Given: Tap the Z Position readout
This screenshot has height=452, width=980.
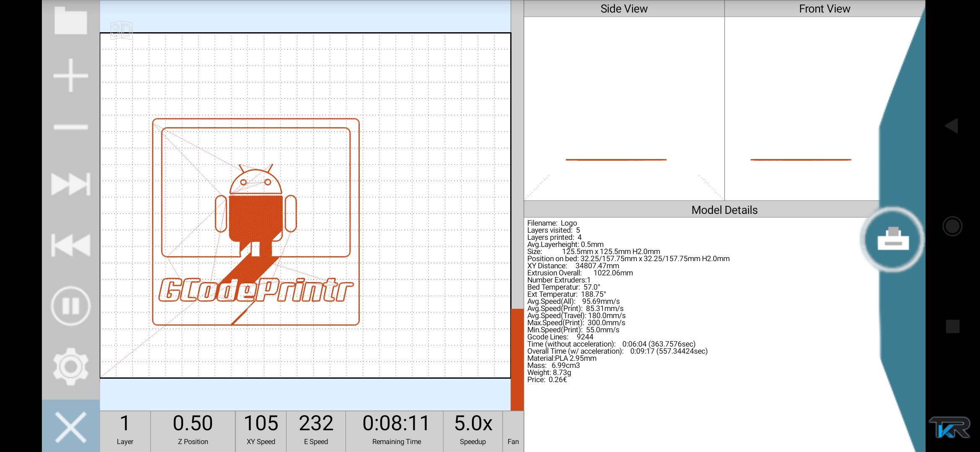Looking at the screenshot, I should (x=193, y=431).
